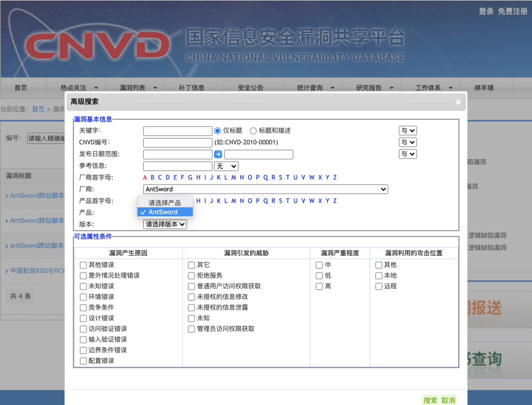Check the 拒绝服务 checkbox
The image size is (532, 405).
coord(191,275)
